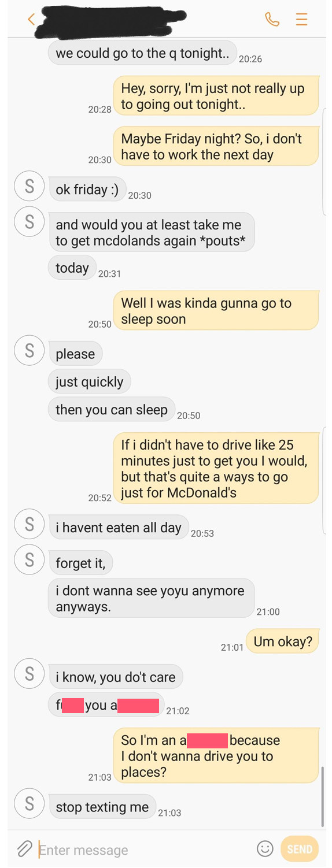
Task: Call contact using phone icon
Action: [272, 19]
